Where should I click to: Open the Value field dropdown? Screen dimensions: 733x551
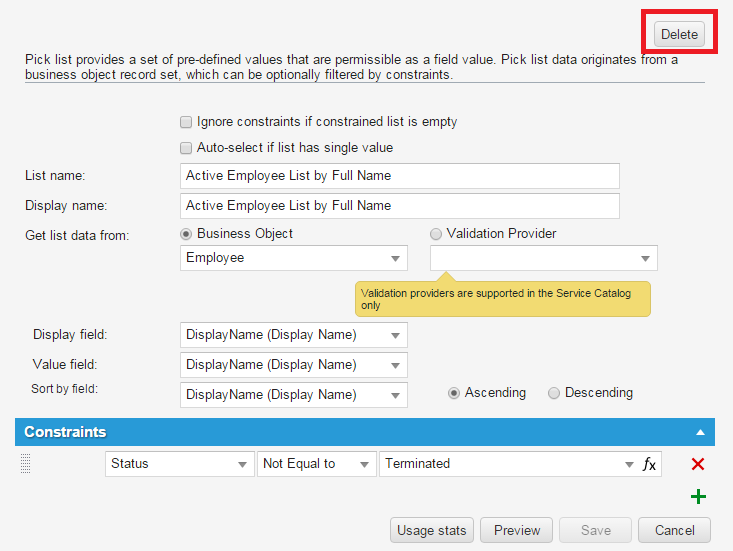pyautogui.click(x=294, y=365)
